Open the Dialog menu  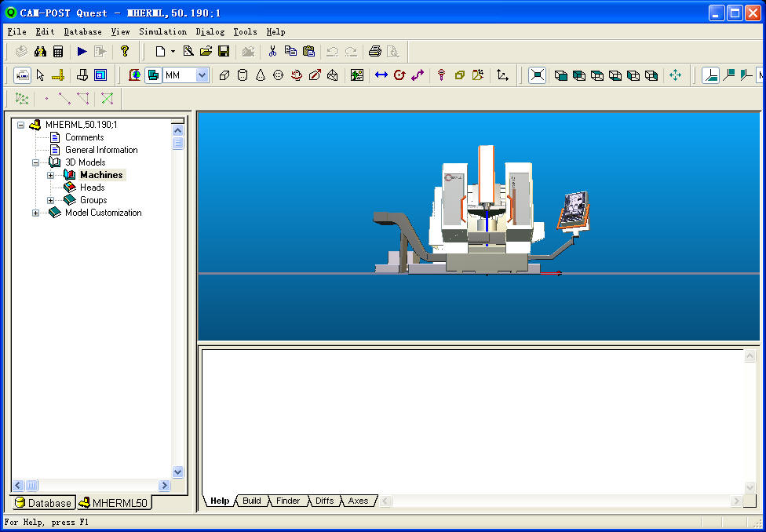point(210,31)
